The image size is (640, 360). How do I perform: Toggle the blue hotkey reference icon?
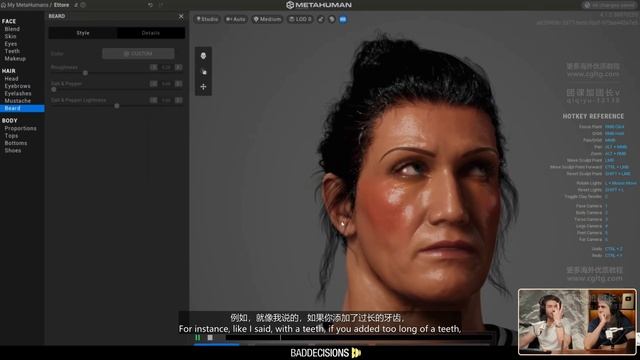coord(343,19)
